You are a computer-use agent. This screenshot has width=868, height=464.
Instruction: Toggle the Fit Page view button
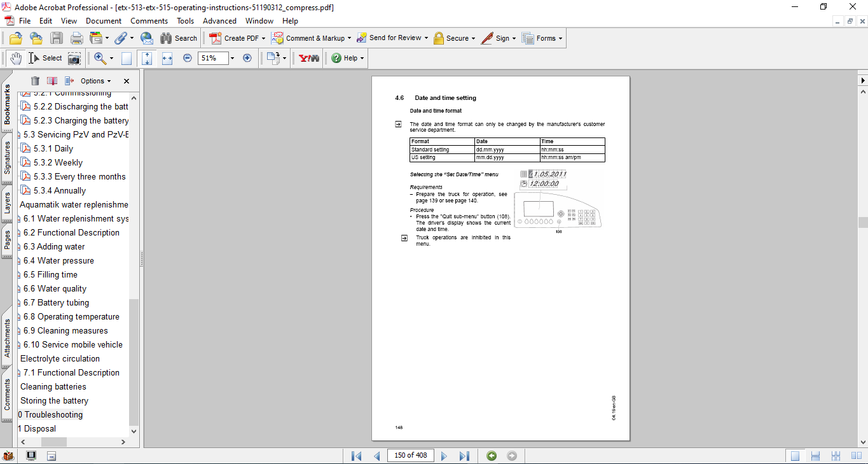coord(147,58)
